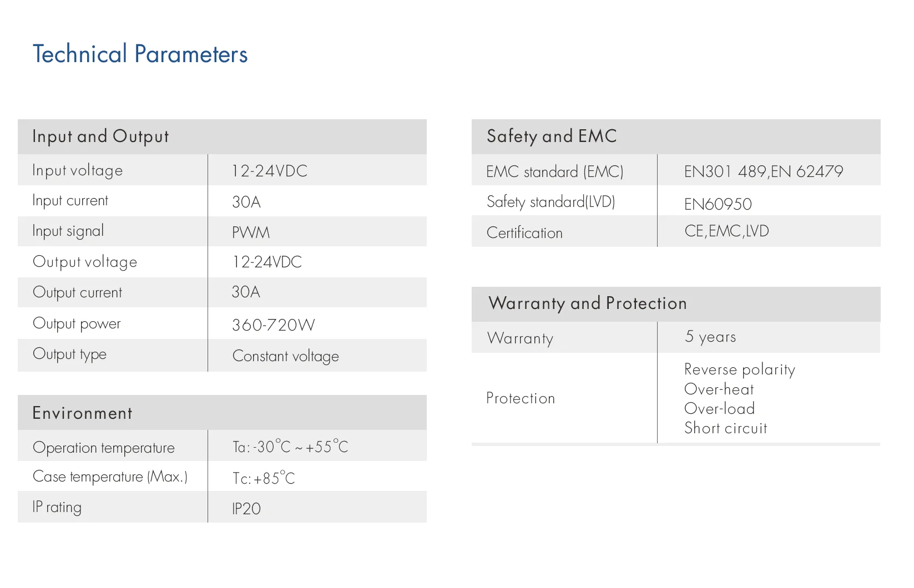
Task: Click the Technical Parameters heading
Action: click(x=140, y=54)
